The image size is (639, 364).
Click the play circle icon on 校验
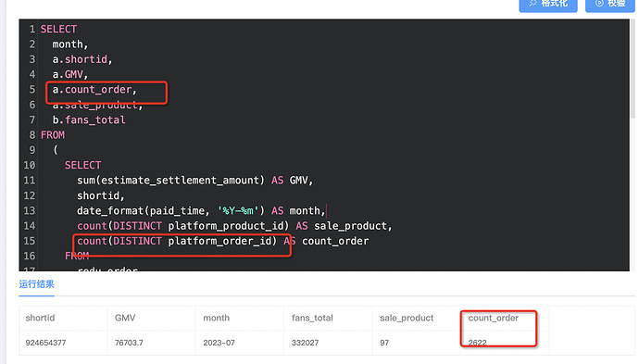(599, 4)
